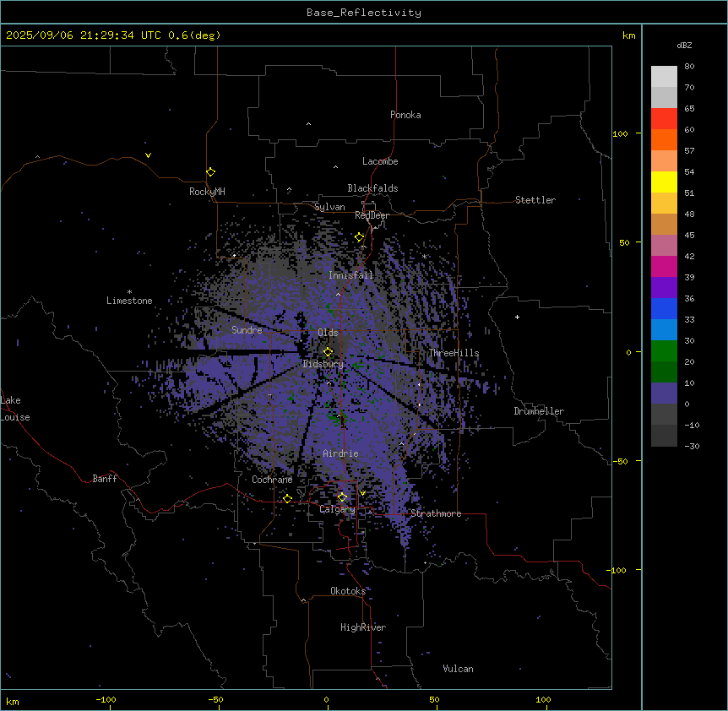Click the yellow V marker east of Calgary

pyautogui.click(x=362, y=493)
